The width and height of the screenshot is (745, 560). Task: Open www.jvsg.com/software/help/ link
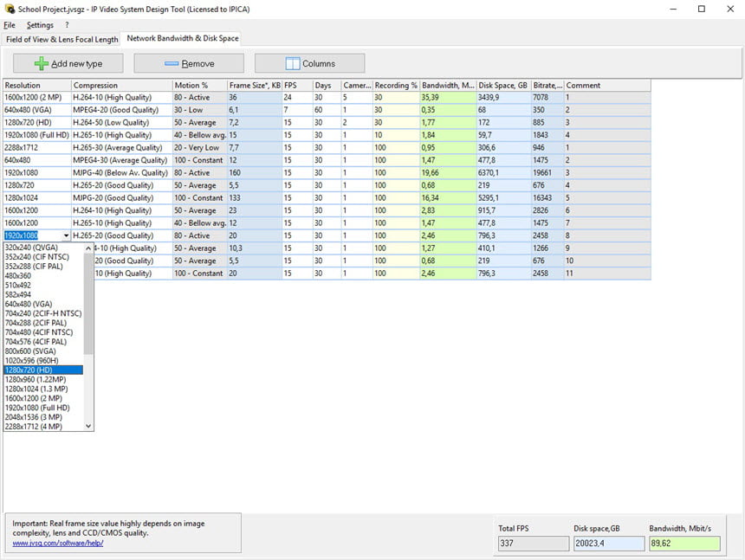[x=58, y=543]
